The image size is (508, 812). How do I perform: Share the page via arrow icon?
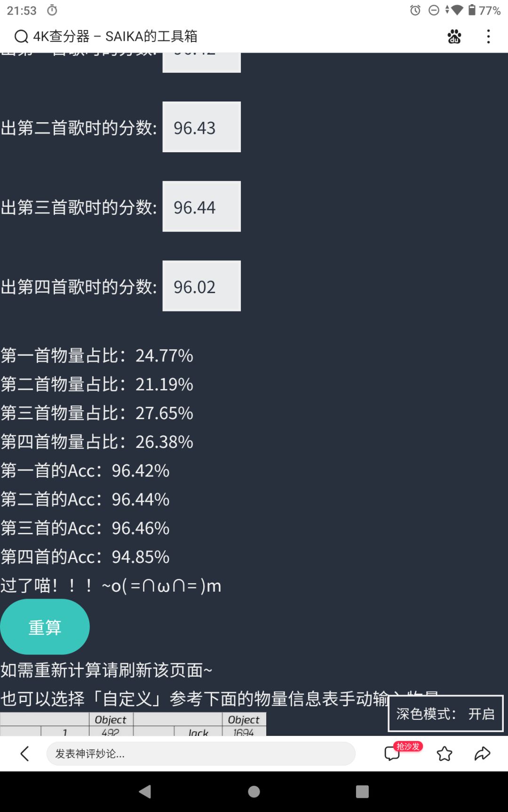point(482,754)
